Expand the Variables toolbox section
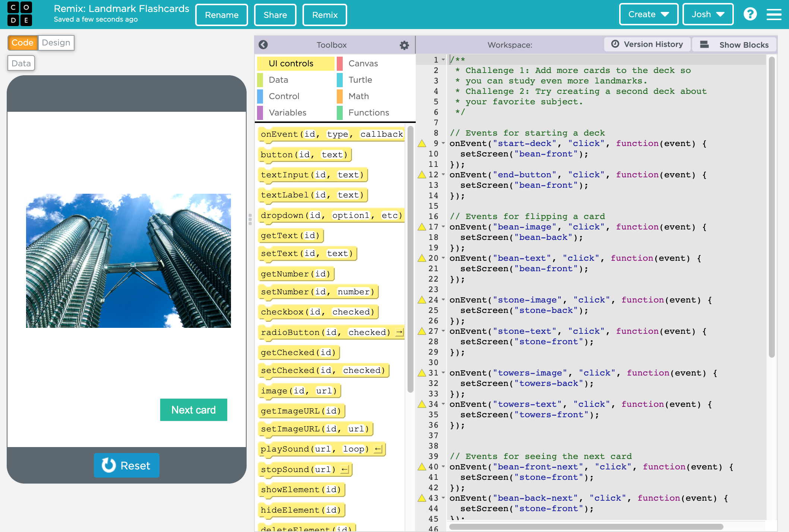Viewport: 789px width, 532px height. click(287, 113)
